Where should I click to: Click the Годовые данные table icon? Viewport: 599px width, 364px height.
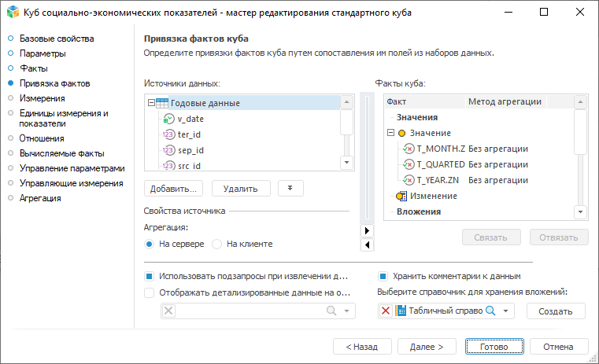pos(161,103)
